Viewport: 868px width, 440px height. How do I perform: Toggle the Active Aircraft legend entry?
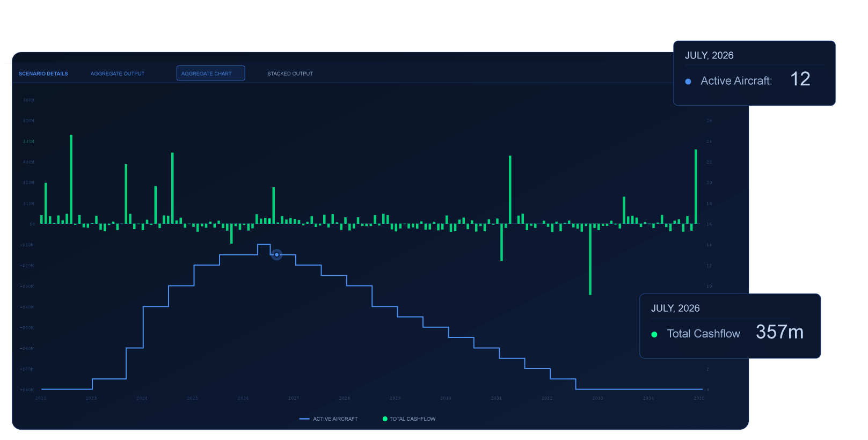tap(328, 419)
